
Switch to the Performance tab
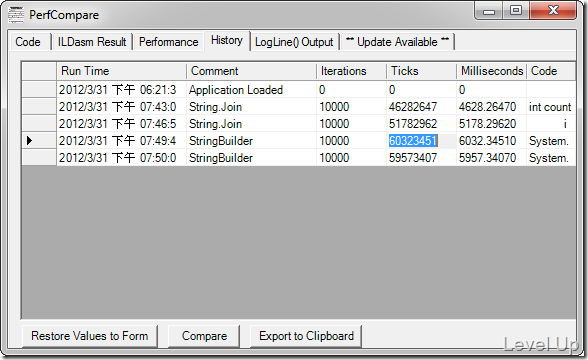click(169, 42)
